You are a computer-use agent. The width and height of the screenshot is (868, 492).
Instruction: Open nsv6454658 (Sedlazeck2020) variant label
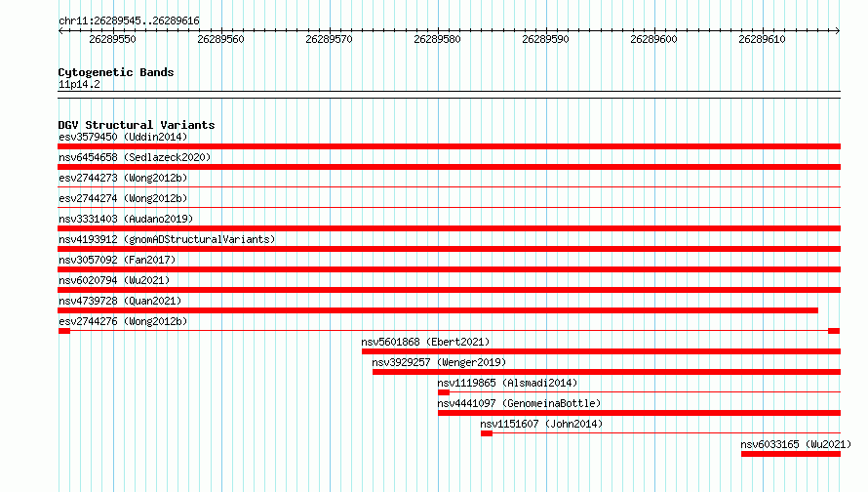pos(135,157)
